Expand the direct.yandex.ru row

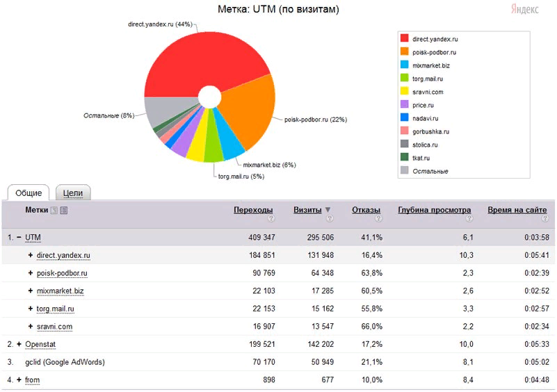tap(31, 255)
